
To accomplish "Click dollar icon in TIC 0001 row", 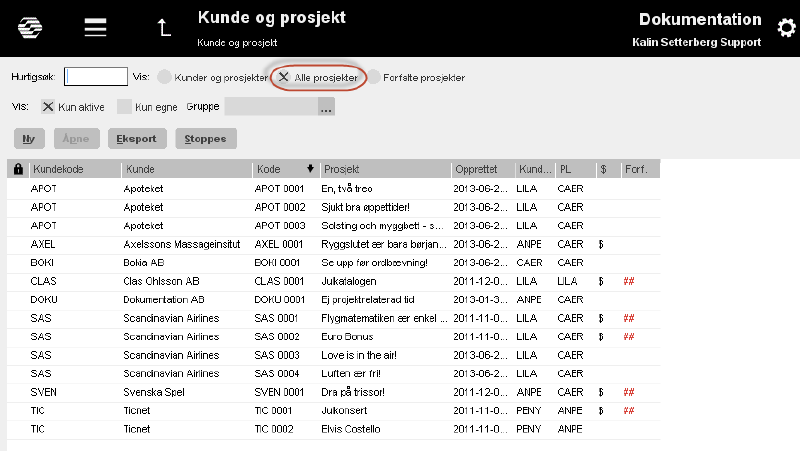I will 601,411.
